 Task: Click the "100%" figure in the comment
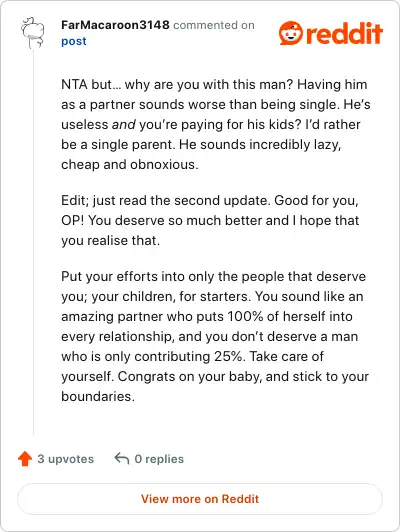[x=245, y=317]
